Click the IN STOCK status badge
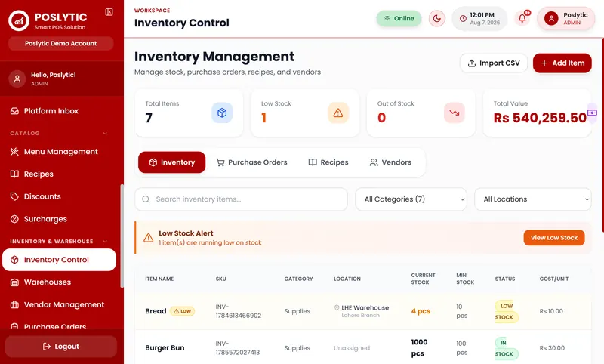 click(507, 348)
